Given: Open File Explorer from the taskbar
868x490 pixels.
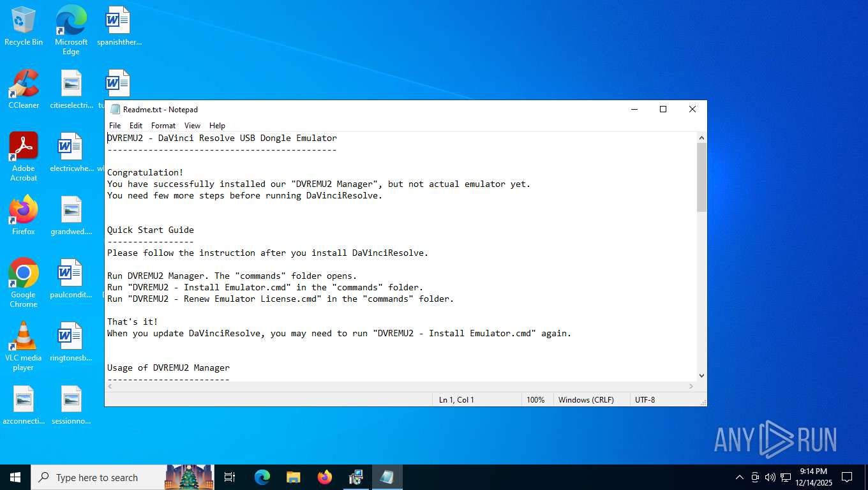Looking at the screenshot, I should 294,477.
